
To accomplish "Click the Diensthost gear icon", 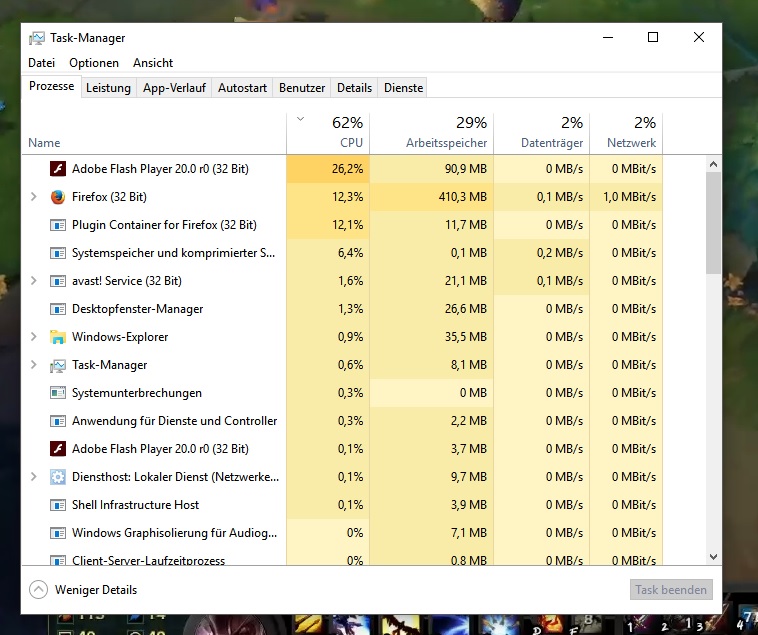I will tap(58, 477).
